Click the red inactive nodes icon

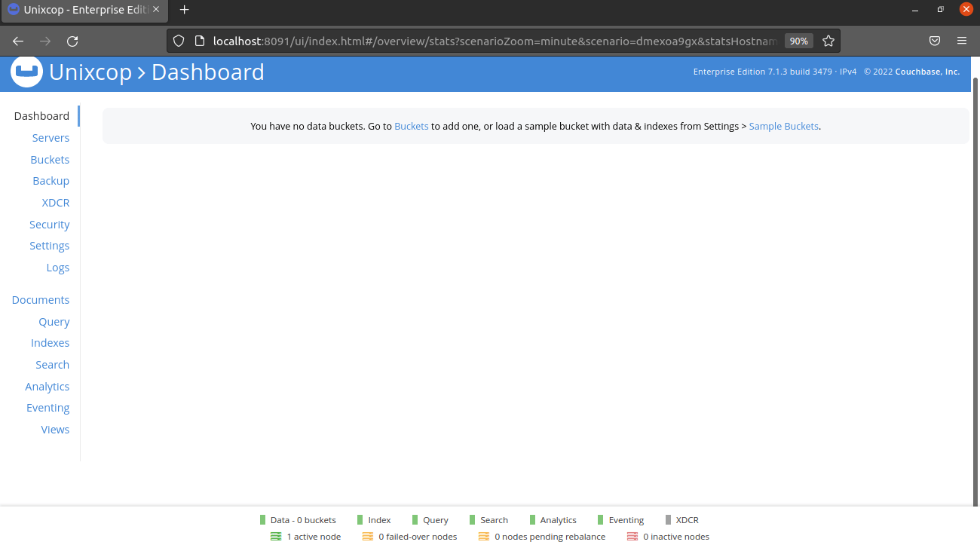point(632,537)
